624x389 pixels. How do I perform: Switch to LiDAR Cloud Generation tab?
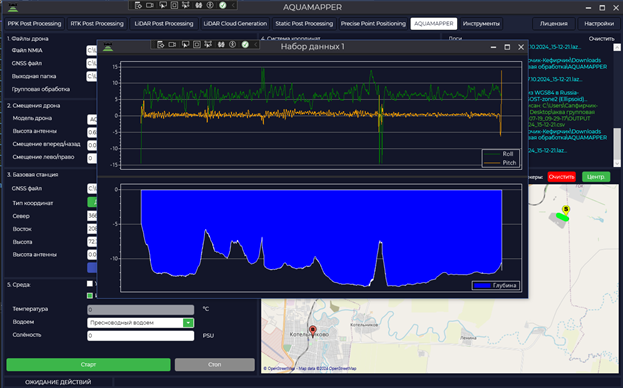pyautogui.click(x=235, y=23)
